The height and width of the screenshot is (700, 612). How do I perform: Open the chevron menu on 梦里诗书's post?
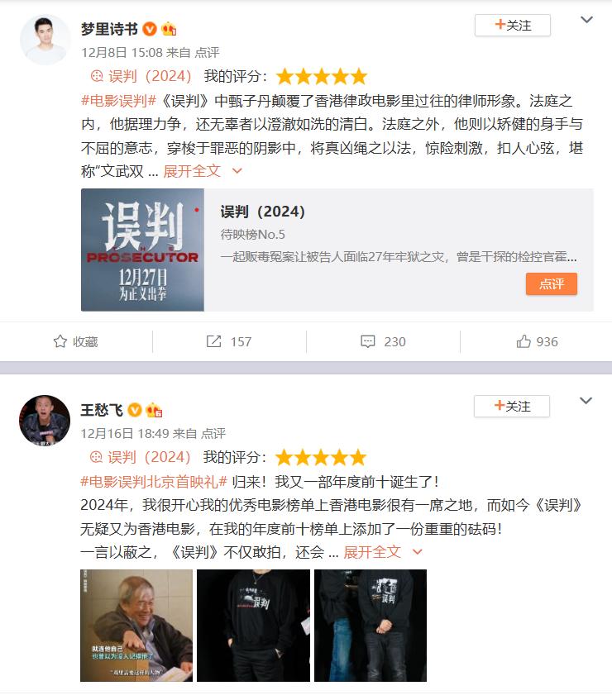pos(586,20)
